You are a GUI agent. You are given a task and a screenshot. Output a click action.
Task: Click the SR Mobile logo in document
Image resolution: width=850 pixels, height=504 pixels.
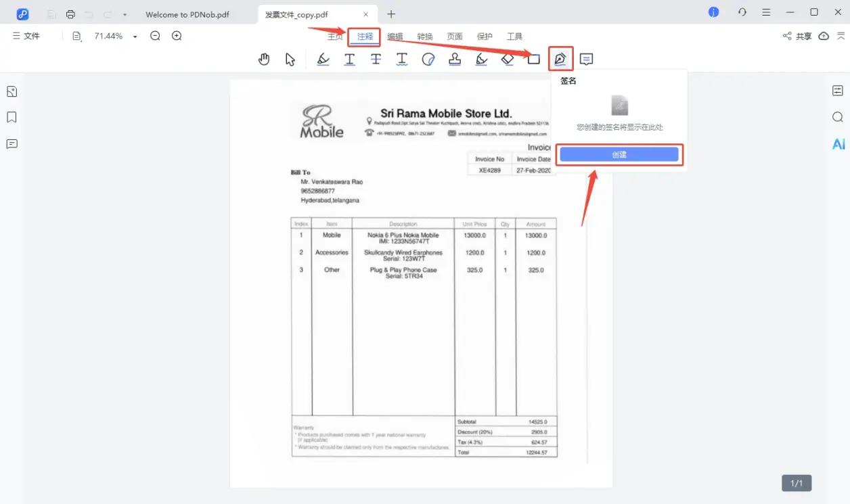tap(323, 122)
